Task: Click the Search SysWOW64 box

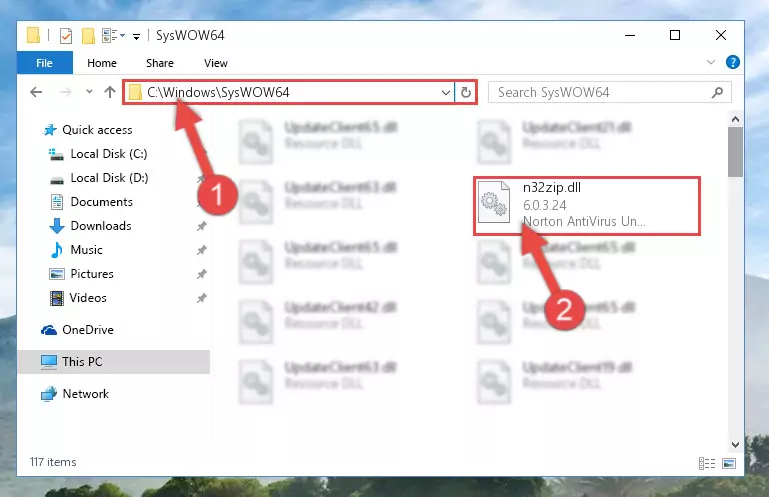Action: 610,92
